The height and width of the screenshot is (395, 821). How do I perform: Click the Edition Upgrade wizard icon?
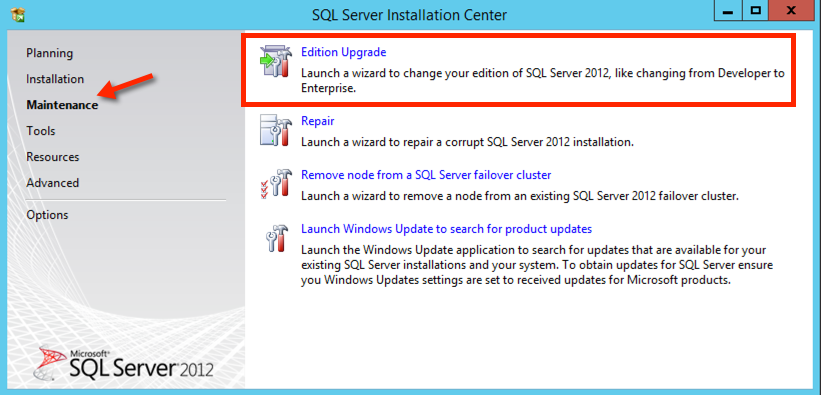tap(275, 62)
